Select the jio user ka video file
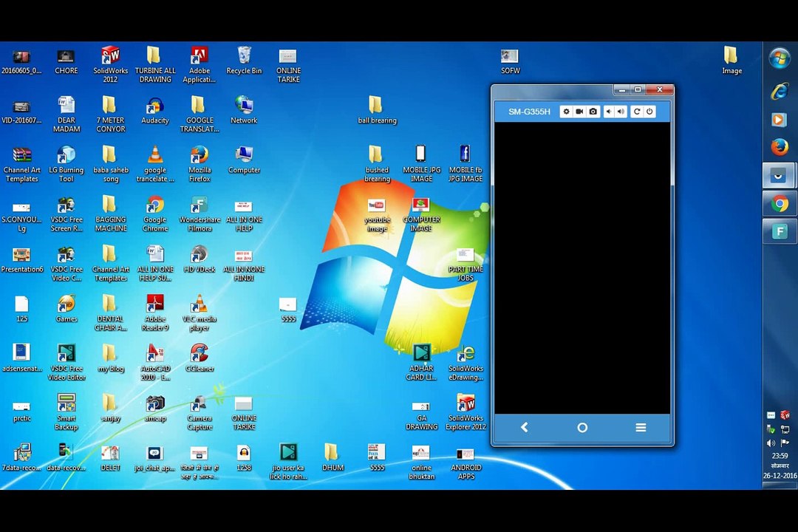Viewport: 798px width, 532px height. point(288,462)
